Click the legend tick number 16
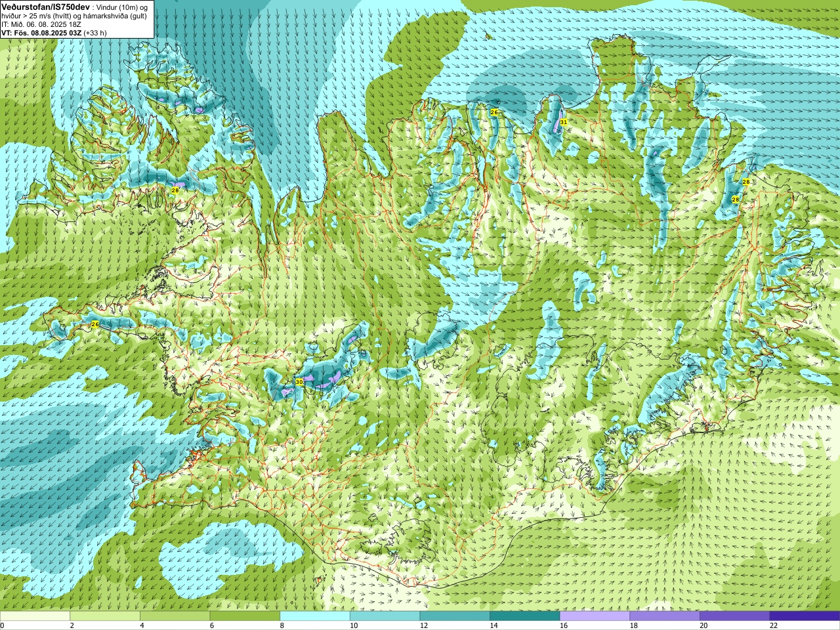840x630 pixels. 563,626
